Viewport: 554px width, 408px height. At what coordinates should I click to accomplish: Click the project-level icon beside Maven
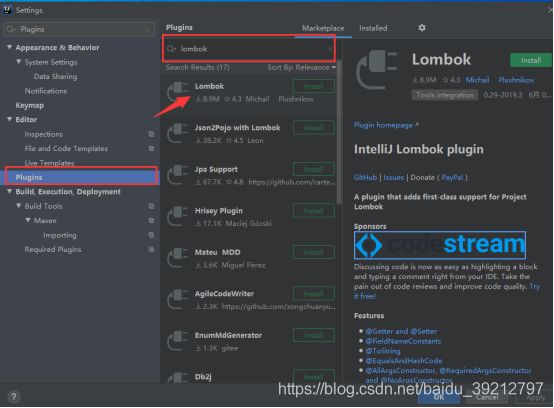point(151,221)
